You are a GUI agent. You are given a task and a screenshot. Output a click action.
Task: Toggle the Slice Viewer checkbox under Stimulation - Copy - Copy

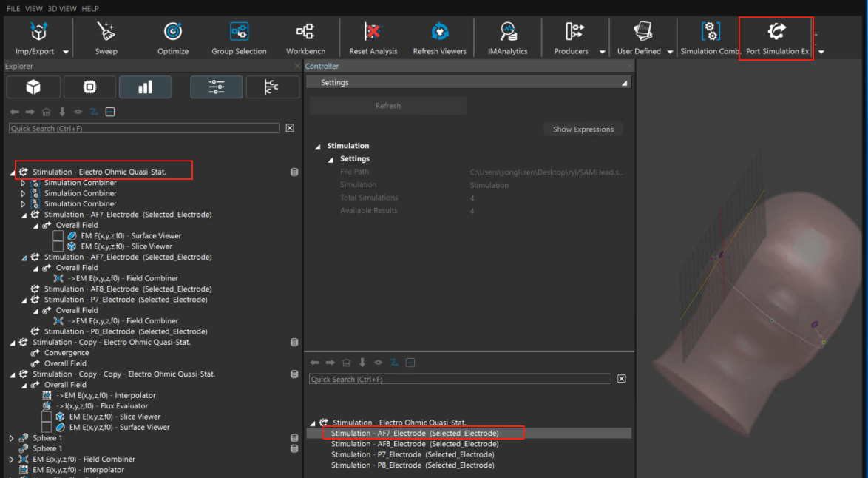tap(47, 417)
